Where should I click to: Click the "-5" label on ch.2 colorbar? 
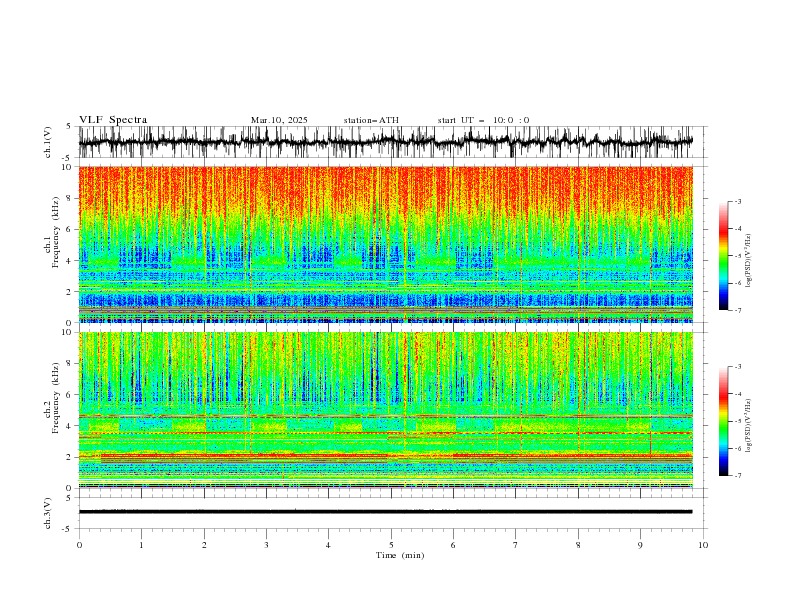pos(738,421)
